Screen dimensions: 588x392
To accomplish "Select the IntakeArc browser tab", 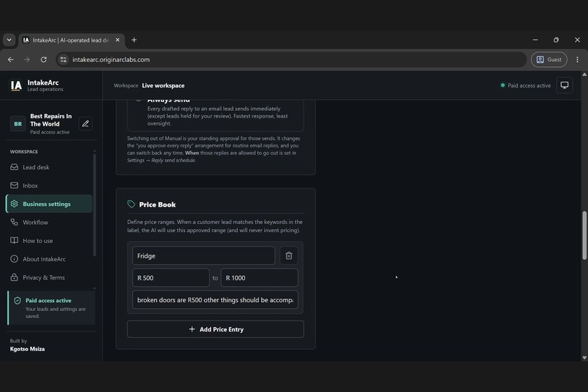I will point(71,39).
